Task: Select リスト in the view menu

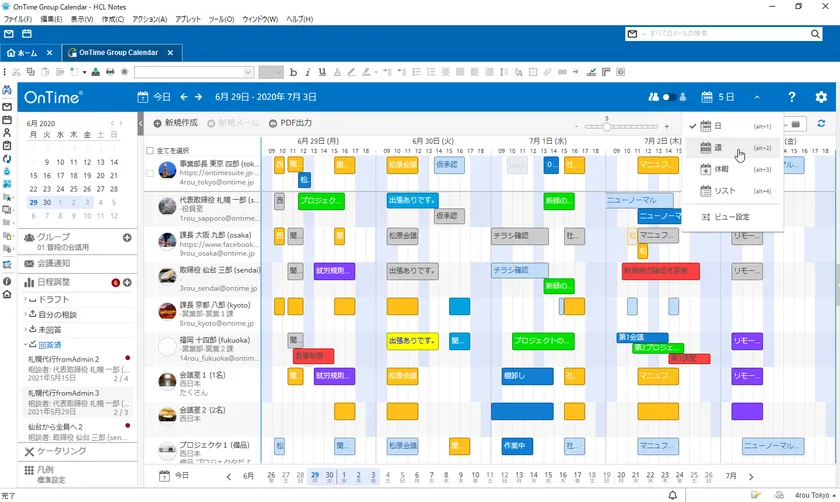Action: tap(735, 191)
